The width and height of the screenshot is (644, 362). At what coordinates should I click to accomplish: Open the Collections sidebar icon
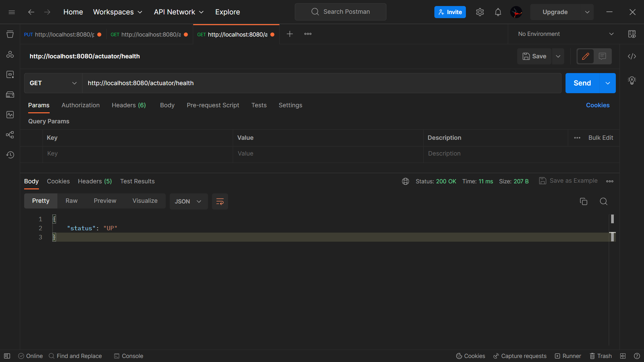coord(10,34)
